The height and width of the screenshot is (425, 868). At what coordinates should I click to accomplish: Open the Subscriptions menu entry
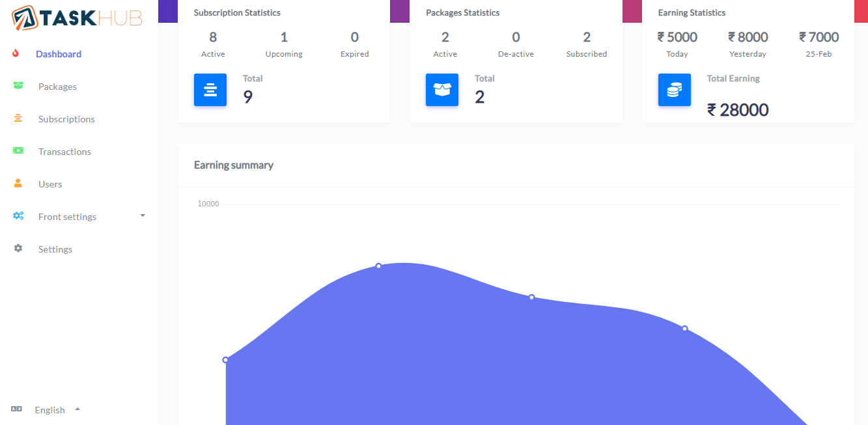pos(66,118)
